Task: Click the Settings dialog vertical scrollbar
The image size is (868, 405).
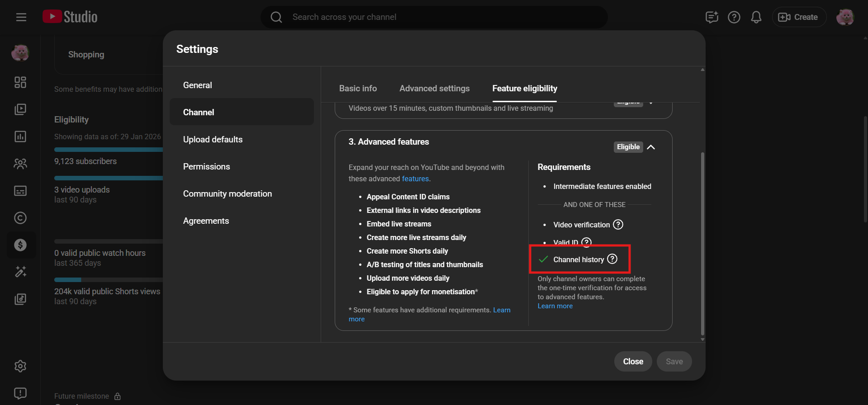Action: click(702, 244)
